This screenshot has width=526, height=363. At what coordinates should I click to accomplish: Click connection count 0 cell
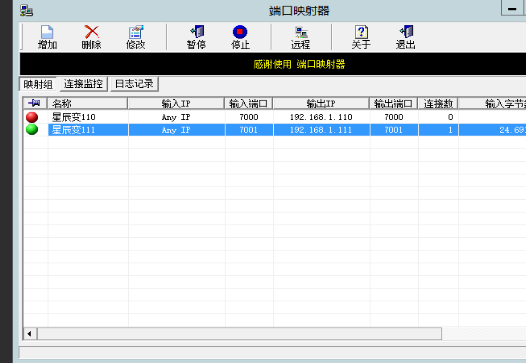[450, 117]
